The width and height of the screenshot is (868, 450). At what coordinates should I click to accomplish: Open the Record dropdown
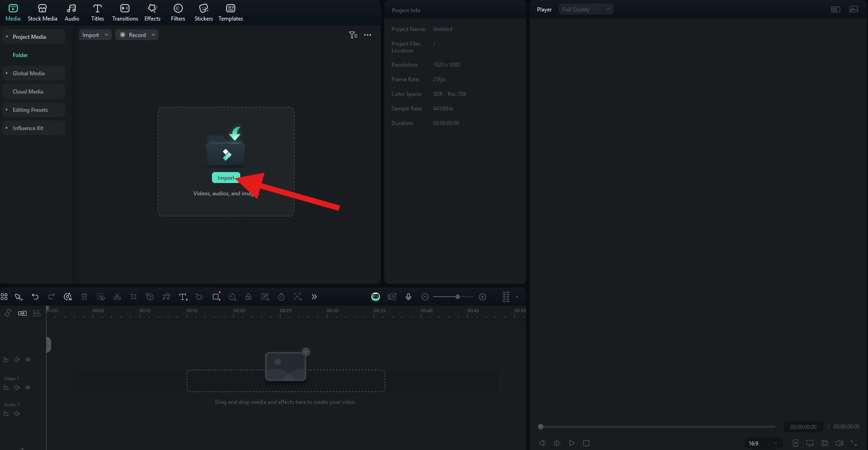137,35
